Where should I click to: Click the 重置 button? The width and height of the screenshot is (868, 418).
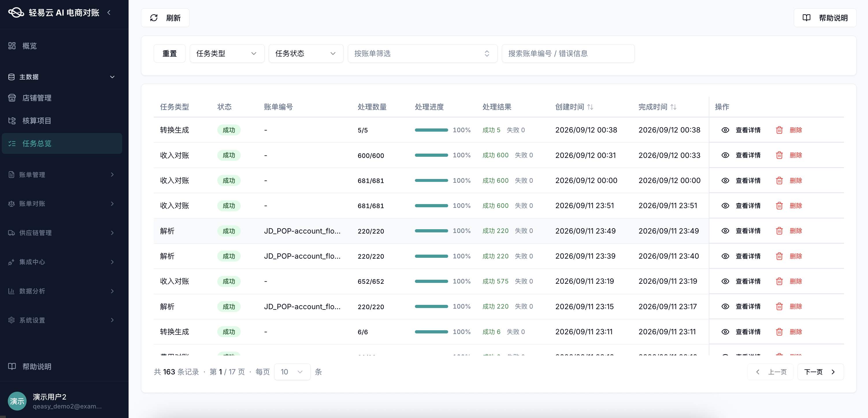click(170, 53)
